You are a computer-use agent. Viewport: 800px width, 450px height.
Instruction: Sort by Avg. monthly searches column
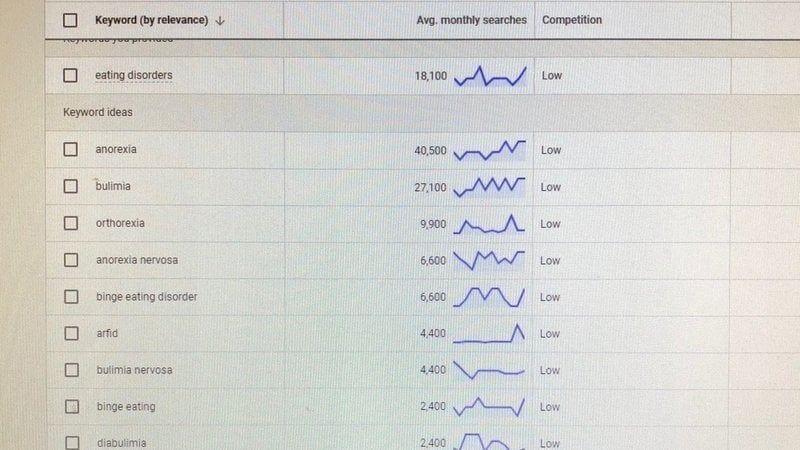point(471,20)
